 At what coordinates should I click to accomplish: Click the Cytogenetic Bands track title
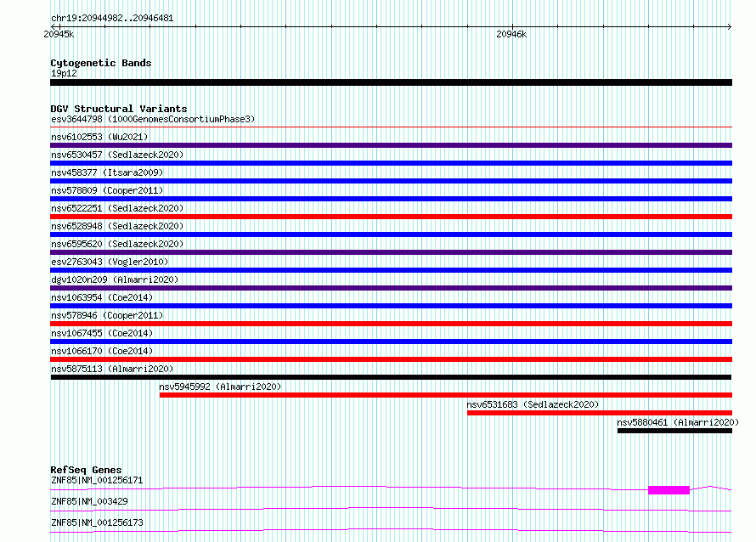pyautogui.click(x=101, y=63)
